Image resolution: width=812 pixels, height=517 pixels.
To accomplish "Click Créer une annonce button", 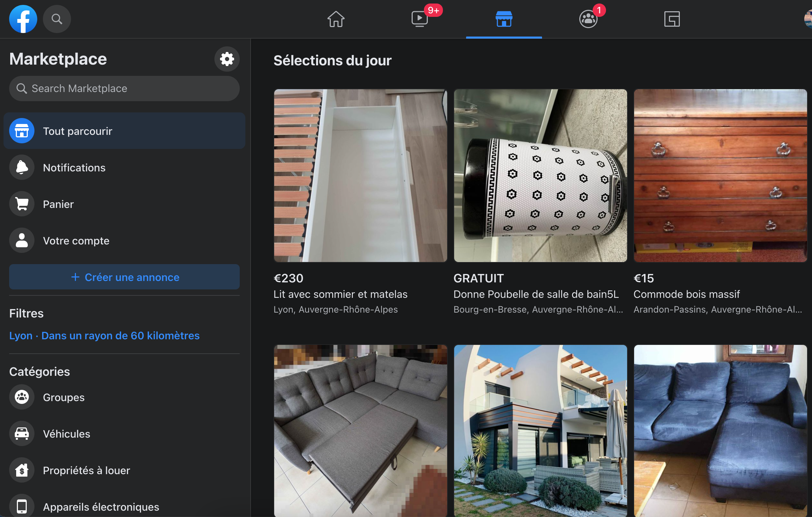I will (124, 277).
